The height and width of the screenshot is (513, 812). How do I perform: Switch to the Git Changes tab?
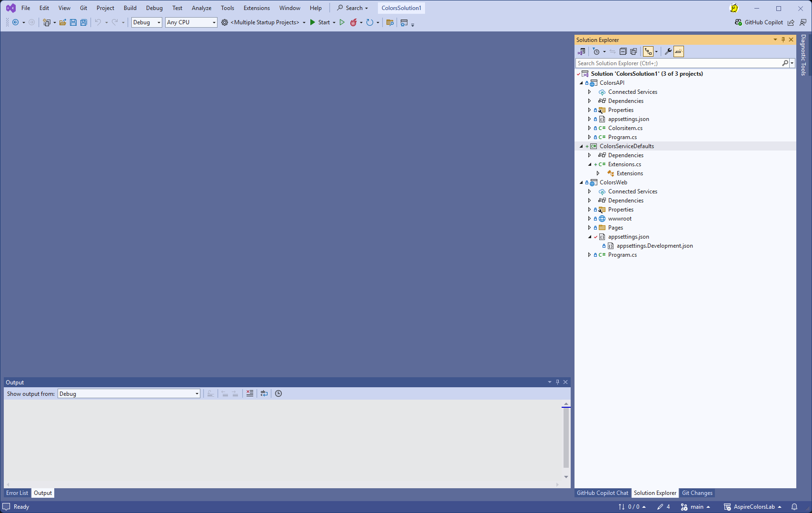click(697, 493)
